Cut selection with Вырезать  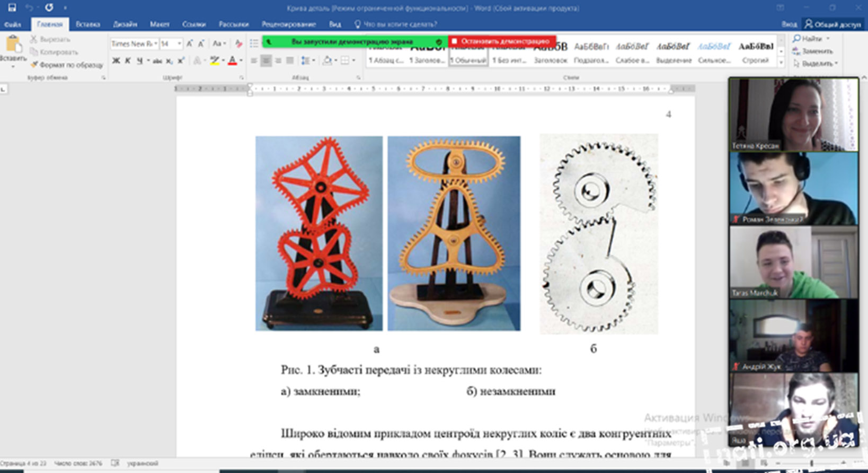point(50,39)
